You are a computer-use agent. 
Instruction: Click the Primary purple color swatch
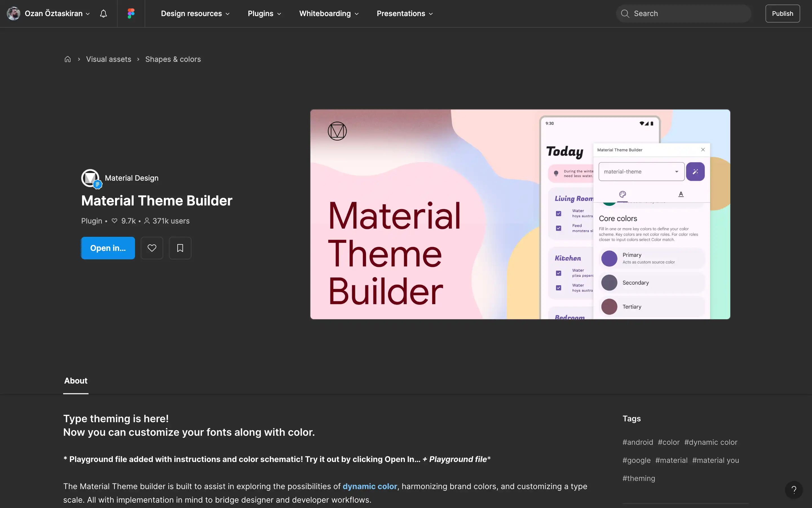609,258
